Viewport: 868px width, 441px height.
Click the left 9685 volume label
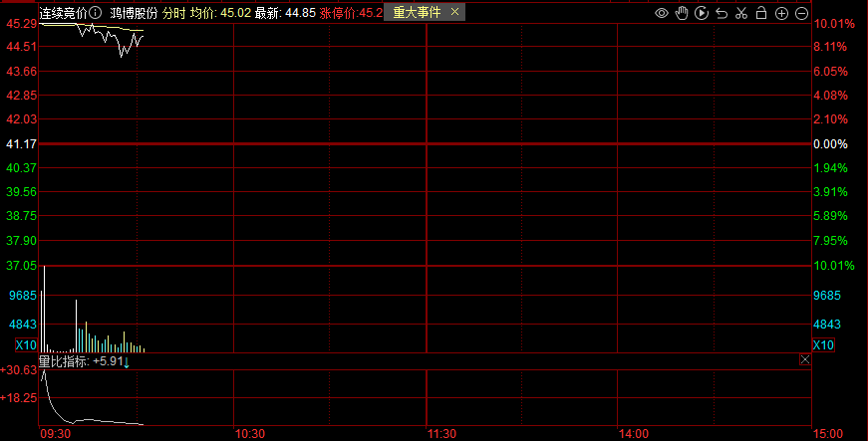point(23,295)
